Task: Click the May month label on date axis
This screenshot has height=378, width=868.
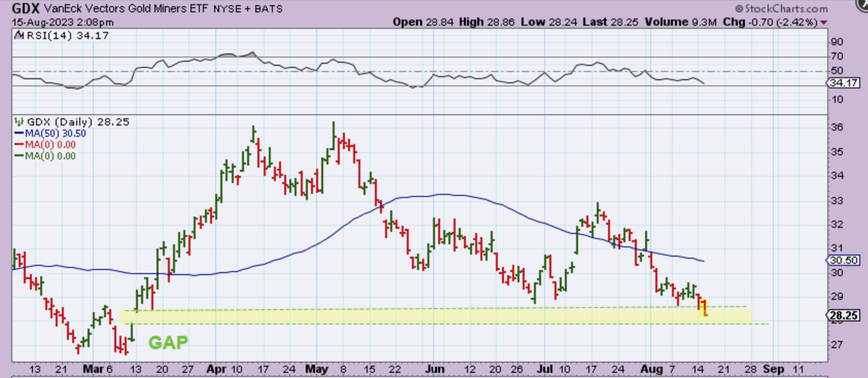Action: pyautogui.click(x=316, y=369)
